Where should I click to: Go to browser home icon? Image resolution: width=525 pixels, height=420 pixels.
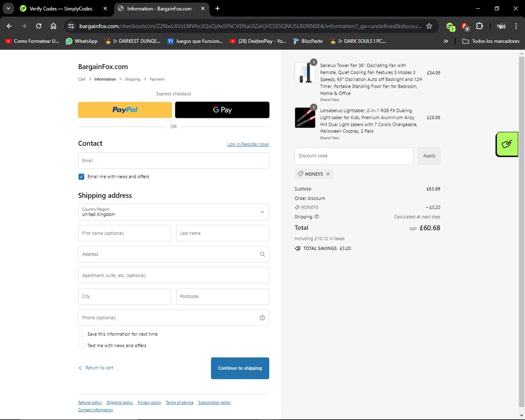pos(54,26)
